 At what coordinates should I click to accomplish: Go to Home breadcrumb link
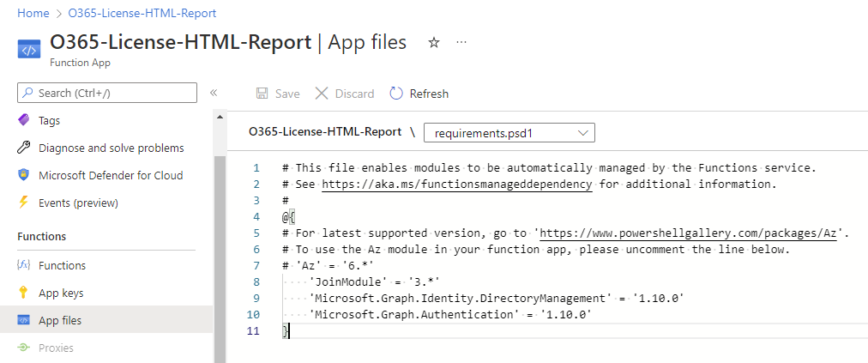(x=33, y=13)
